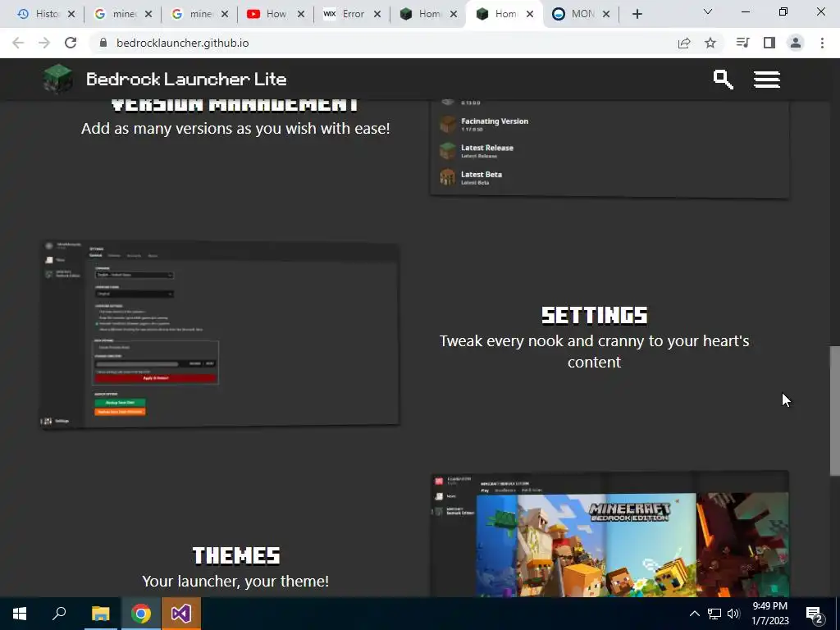Open the Chrome profile avatar
The width and height of the screenshot is (840, 630).
point(796,43)
